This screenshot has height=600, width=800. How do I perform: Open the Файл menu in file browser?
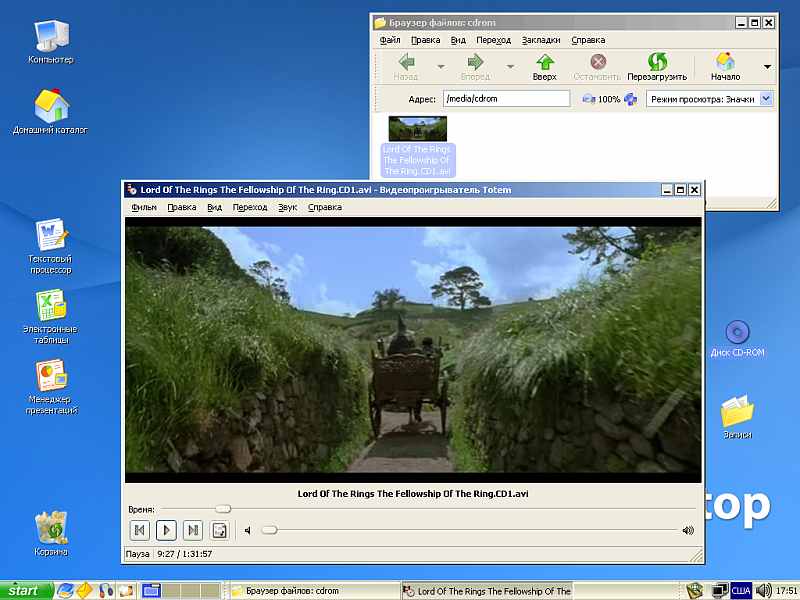(390, 40)
